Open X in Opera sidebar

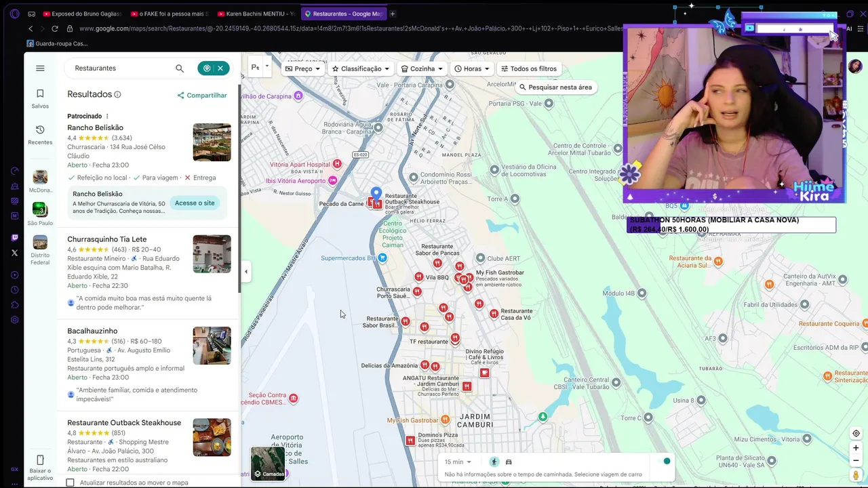click(x=15, y=253)
